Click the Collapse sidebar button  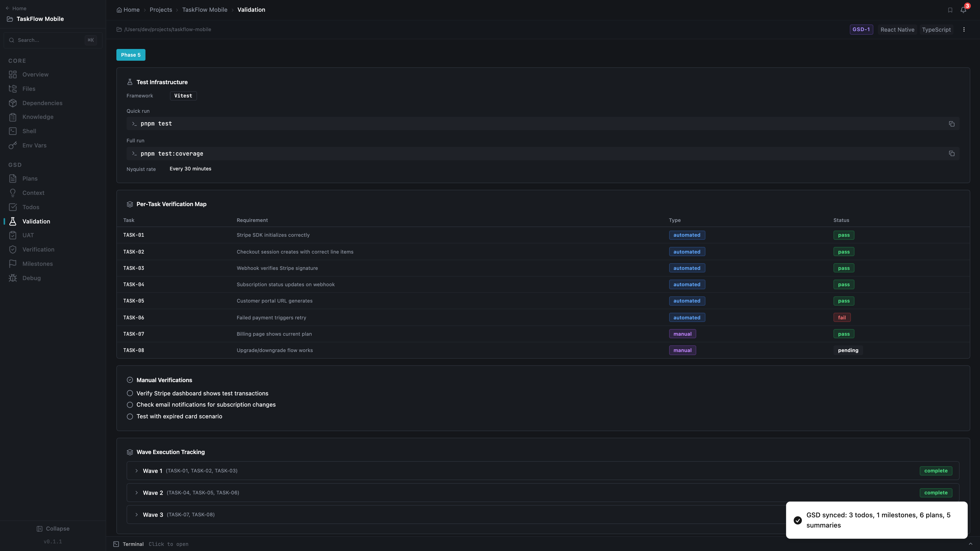coord(53,528)
